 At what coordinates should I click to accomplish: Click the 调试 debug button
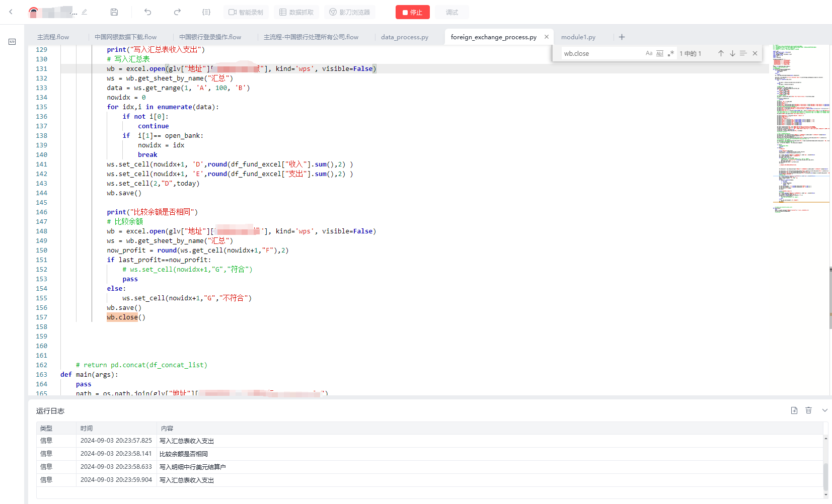point(451,12)
